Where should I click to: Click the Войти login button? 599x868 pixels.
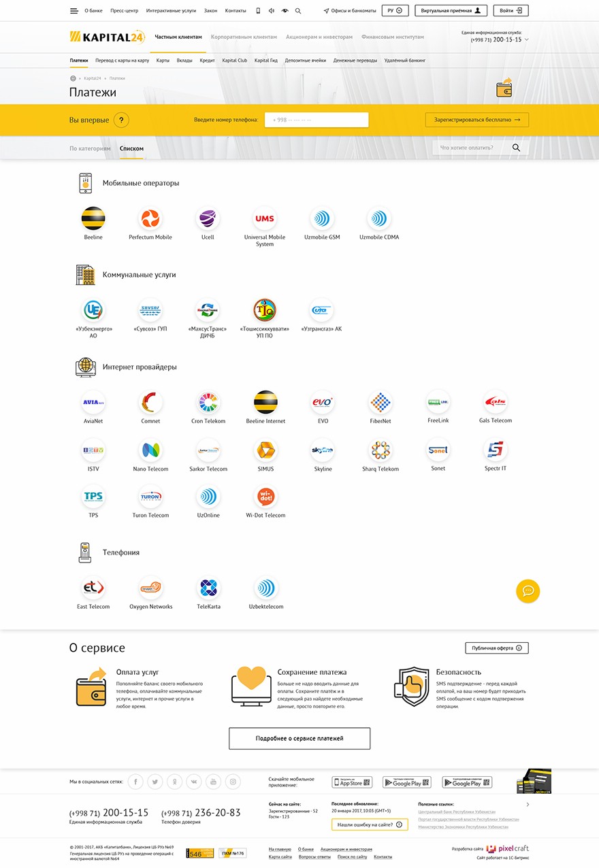[511, 11]
